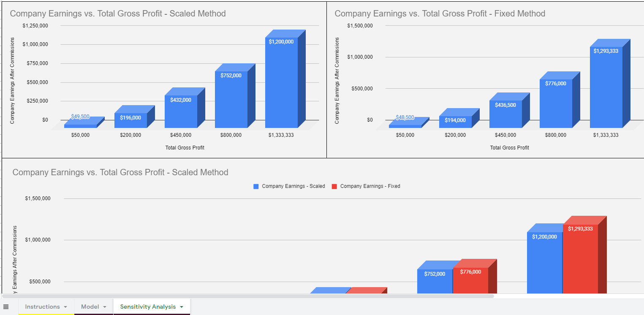
Task: Click $1,500,000 axis label in Fixed Method chart
Action: [x=360, y=26]
